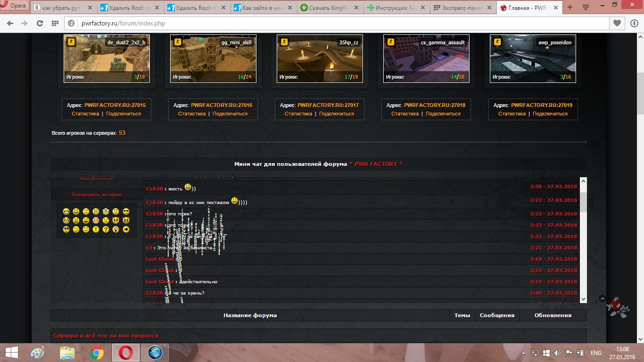
Task: Click the heart bookmark icon in address bar
Action: tap(617, 23)
